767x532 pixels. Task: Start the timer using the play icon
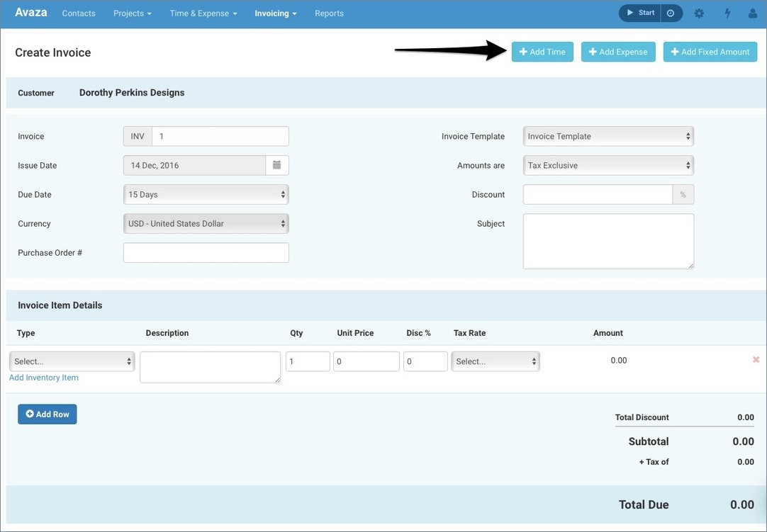point(637,12)
